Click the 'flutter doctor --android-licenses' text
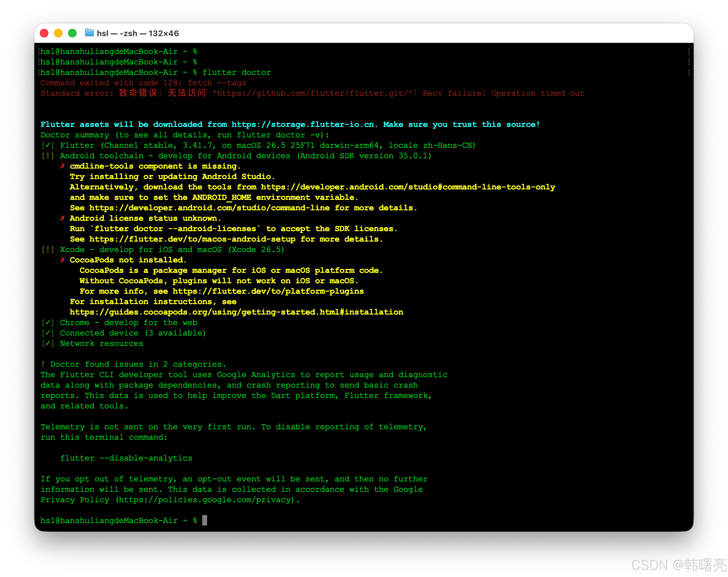This screenshot has width=728, height=577. click(175, 229)
